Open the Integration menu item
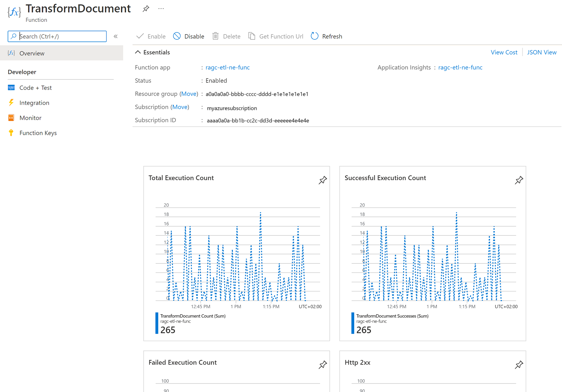This screenshot has height=392, width=562. (x=34, y=103)
